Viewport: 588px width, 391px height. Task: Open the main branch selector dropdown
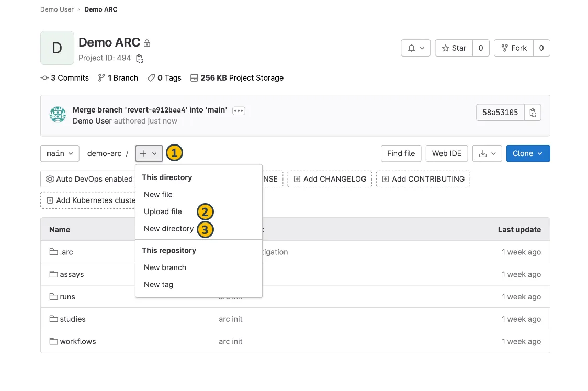click(x=60, y=153)
